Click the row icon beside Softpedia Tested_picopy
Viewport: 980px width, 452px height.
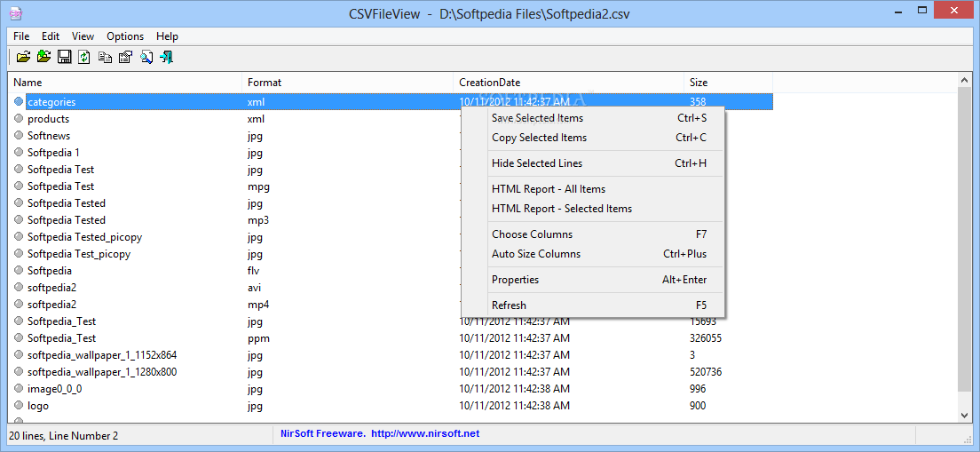[x=18, y=237]
